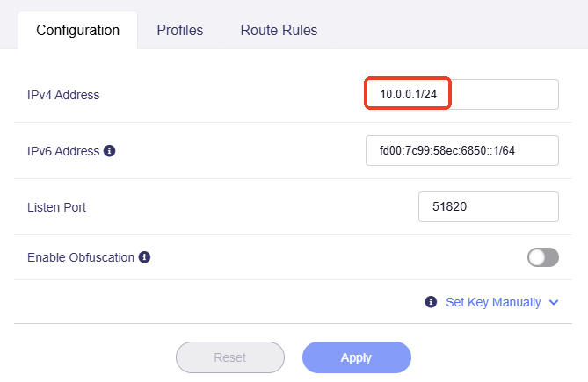
Task: Click the info icon beside IPv6 Address
Action: (x=110, y=151)
